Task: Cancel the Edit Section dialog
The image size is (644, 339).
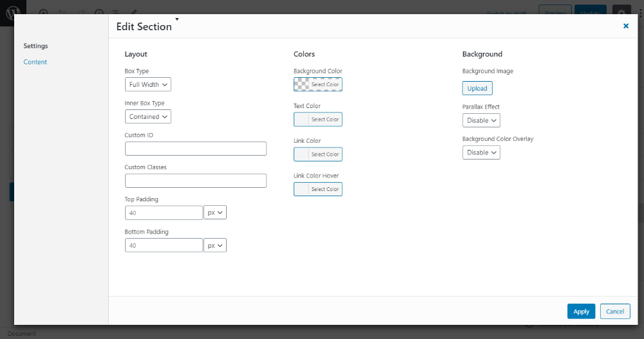Action: pos(615,311)
